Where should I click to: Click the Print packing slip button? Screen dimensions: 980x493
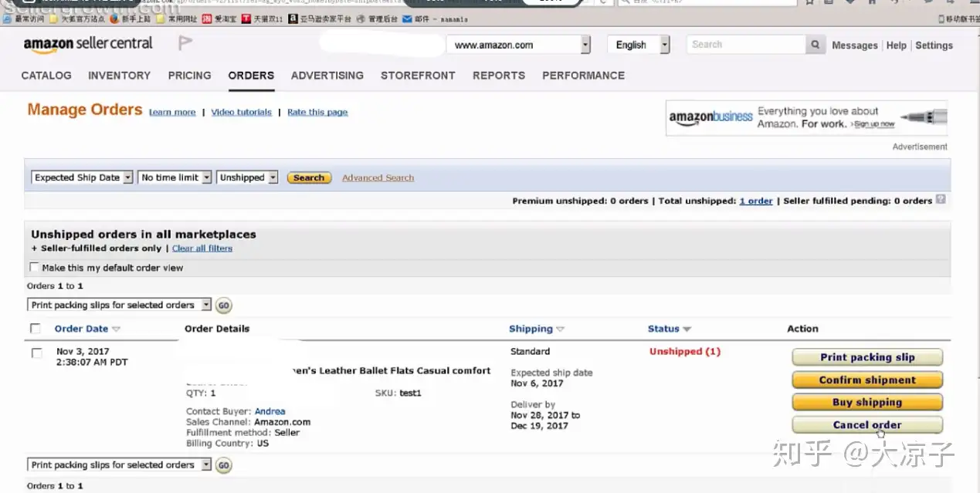867,357
